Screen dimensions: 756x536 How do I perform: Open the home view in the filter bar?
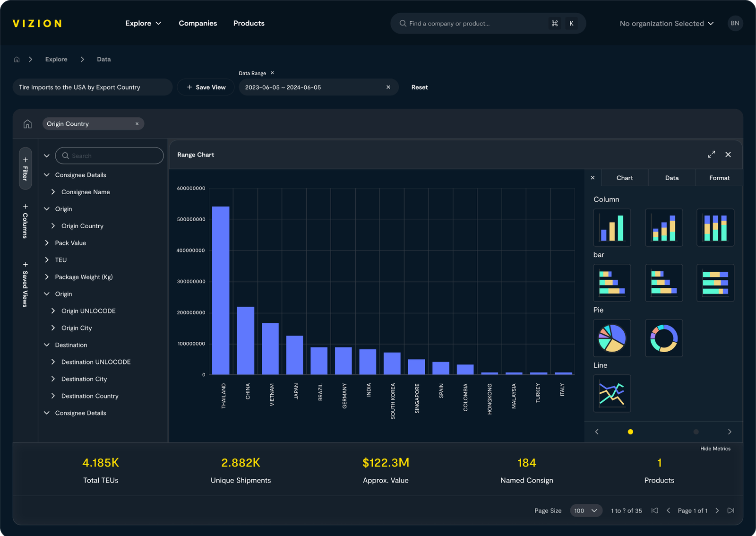point(27,123)
